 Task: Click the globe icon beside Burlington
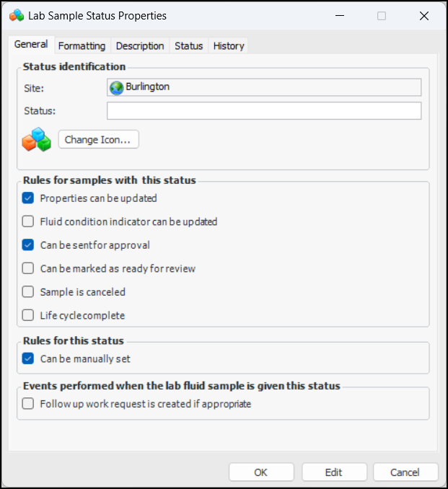(116, 87)
